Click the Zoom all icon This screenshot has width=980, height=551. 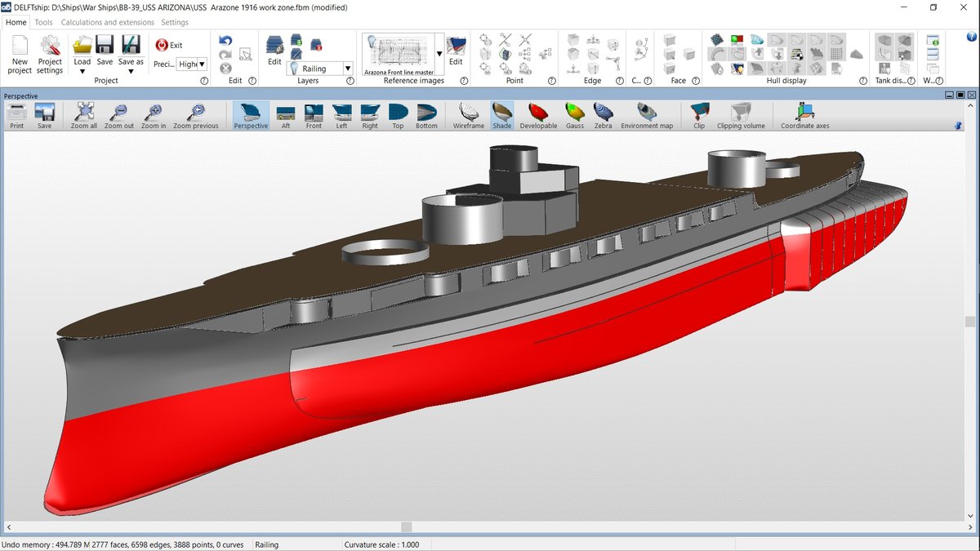83,115
